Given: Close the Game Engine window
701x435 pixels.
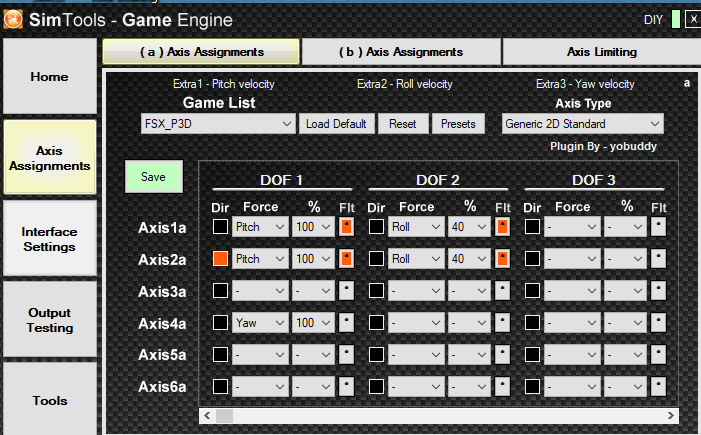Looking at the screenshot, I should tap(693, 20).
